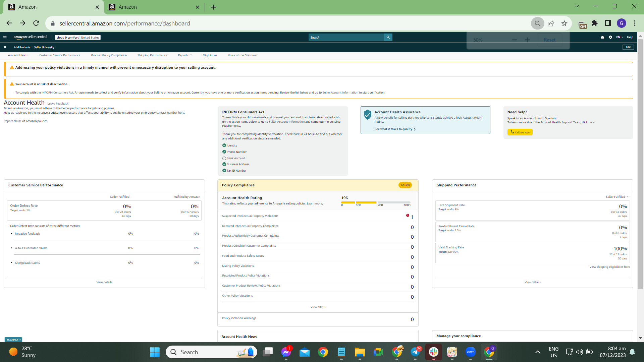This screenshot has height=362, width=644.
Task: Focus the Seller Central Search field
Action: [346, 37]
